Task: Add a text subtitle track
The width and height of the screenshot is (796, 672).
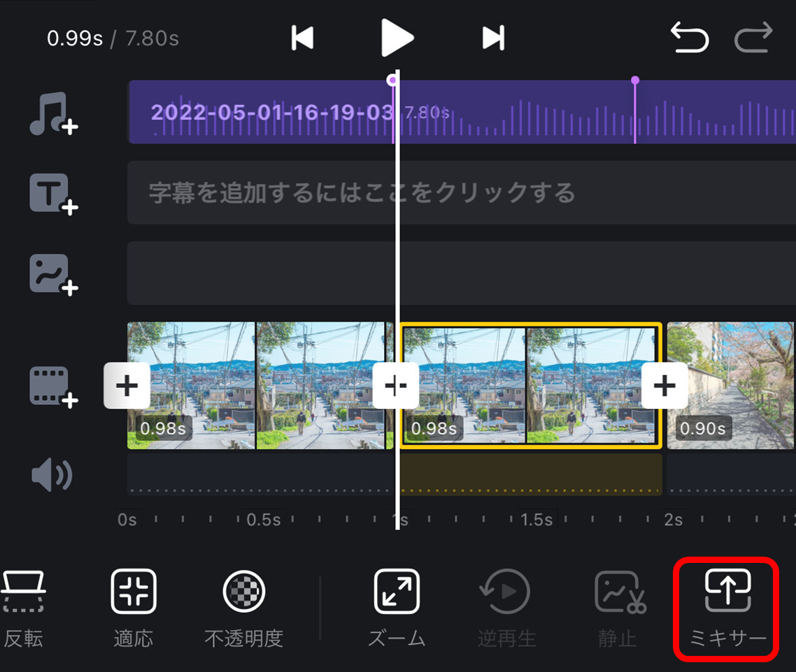Action: click(53, 194)
